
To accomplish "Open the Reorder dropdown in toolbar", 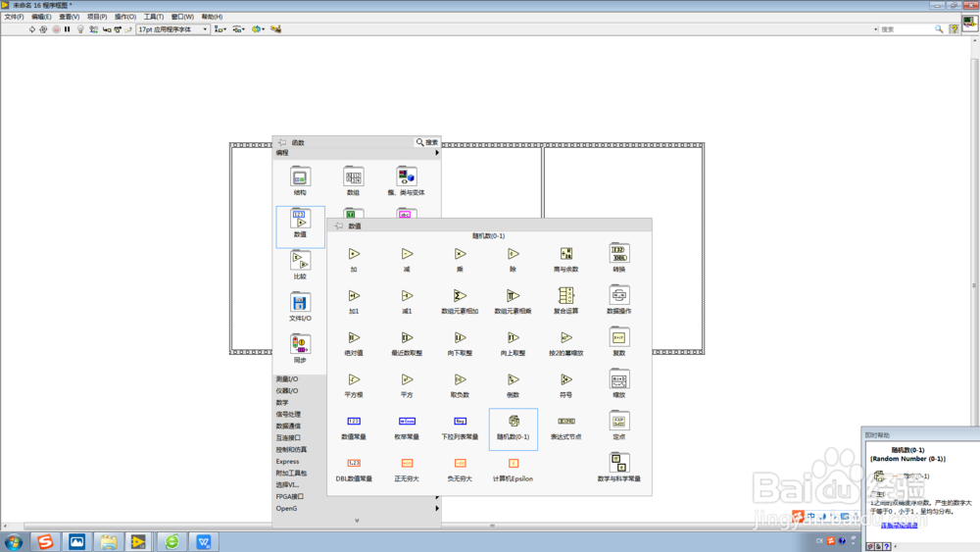I will 258,29.
